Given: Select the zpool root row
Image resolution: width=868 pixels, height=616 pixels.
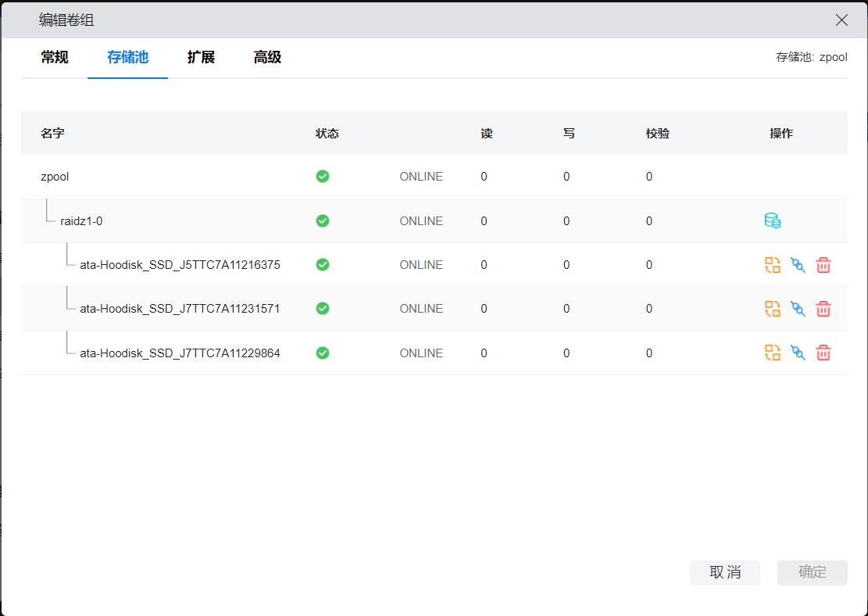Looking at the screenshot, I should [x=55, y=177].
